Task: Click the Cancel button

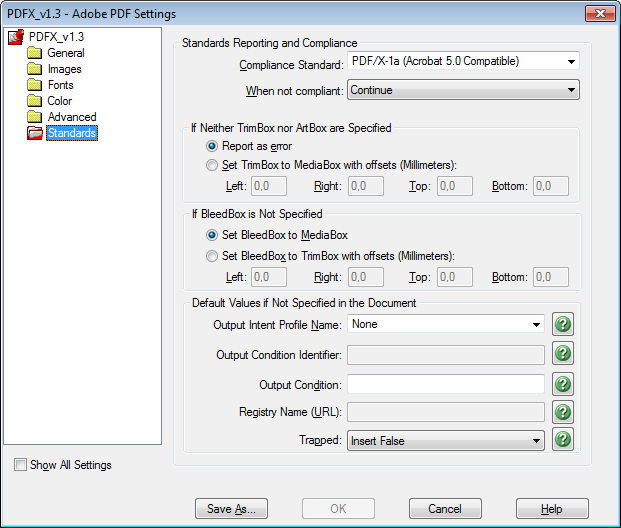Action: coord(445,509)
